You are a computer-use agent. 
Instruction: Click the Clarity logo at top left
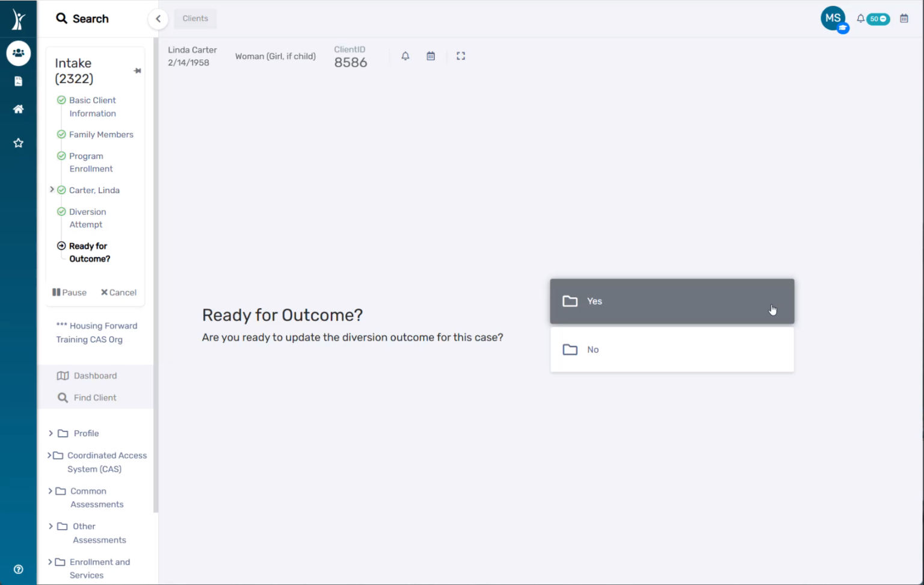[x=18, y=18]
